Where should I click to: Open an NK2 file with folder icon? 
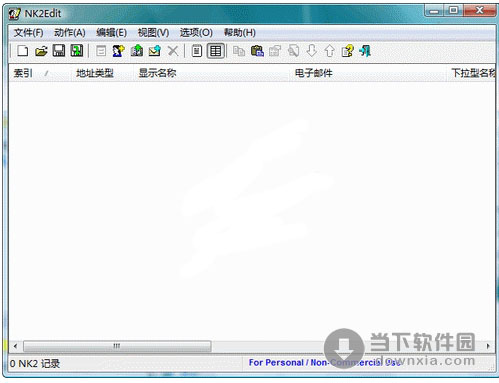(41, 51)
